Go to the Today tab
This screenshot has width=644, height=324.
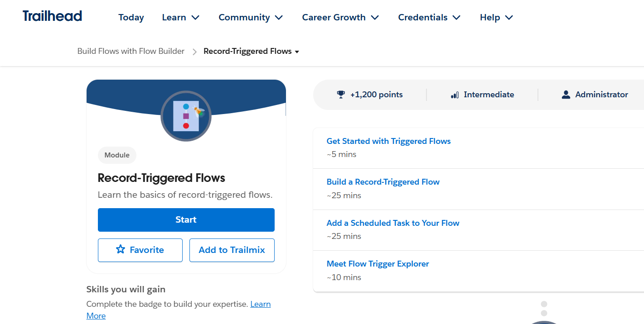[x=131, y=17]
